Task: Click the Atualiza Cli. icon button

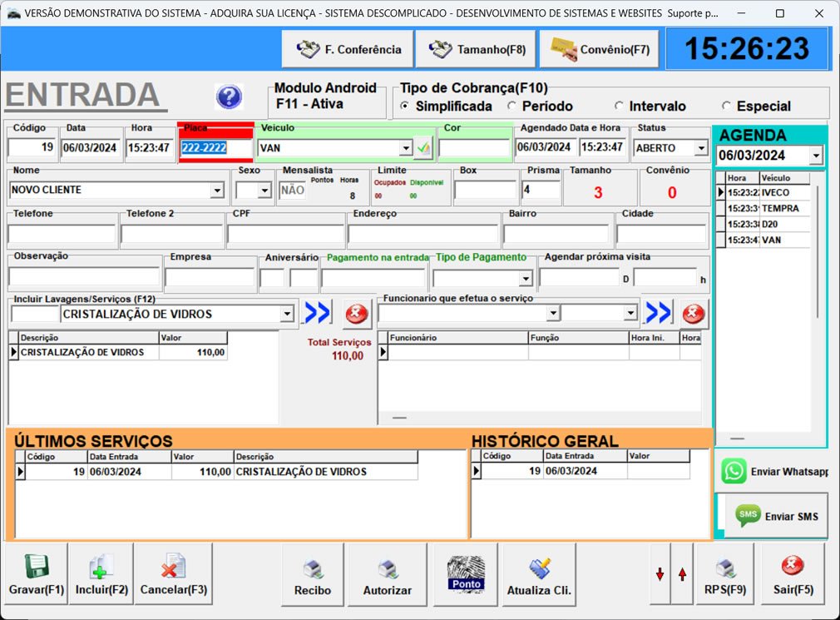Action: point(536,574)
